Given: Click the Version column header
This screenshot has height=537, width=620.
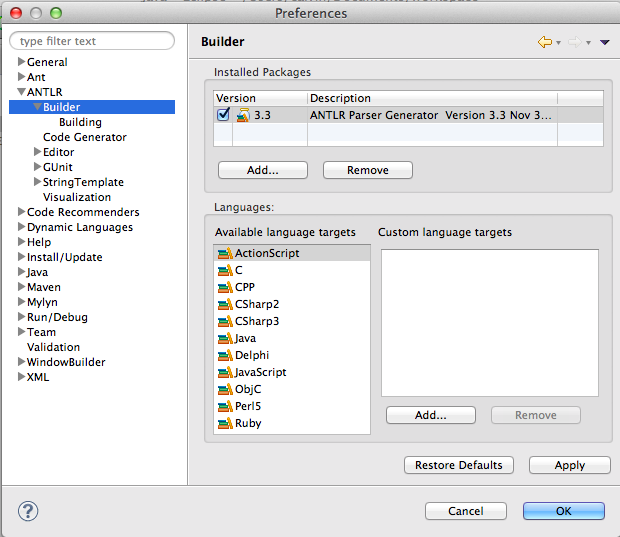Looking at the screenshot, I should tap(260, 98).
